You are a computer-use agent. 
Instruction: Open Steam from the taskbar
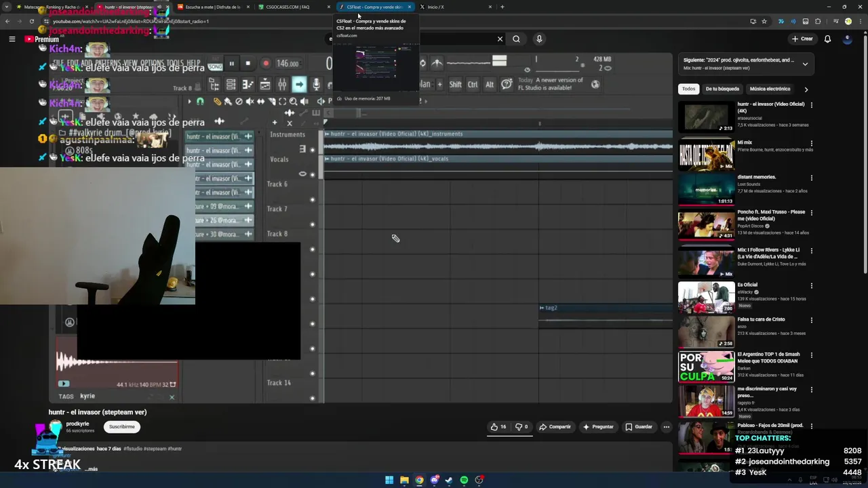coord(449,480)
